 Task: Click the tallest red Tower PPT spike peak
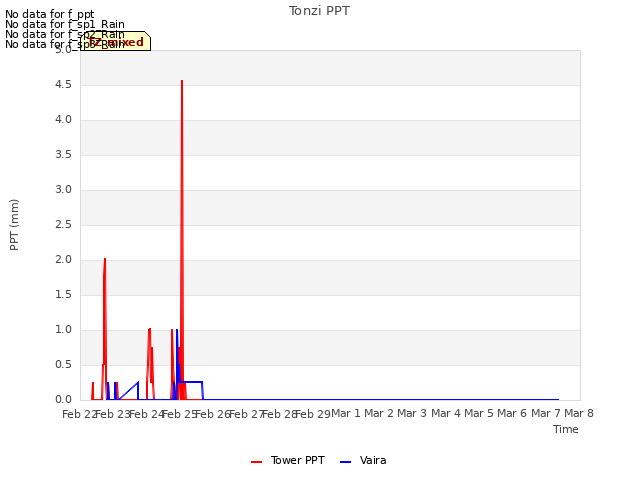point(182,81)
